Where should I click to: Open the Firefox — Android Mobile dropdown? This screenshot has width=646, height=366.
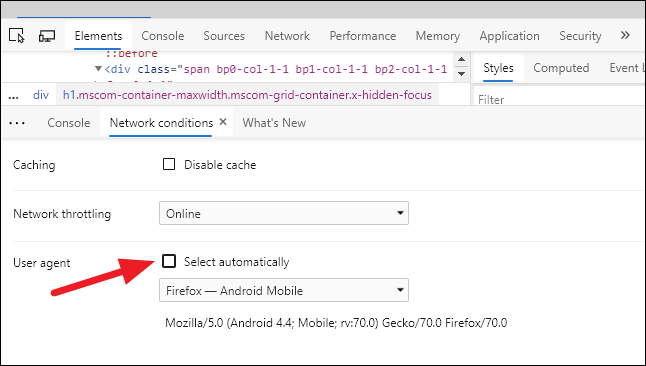284,290
